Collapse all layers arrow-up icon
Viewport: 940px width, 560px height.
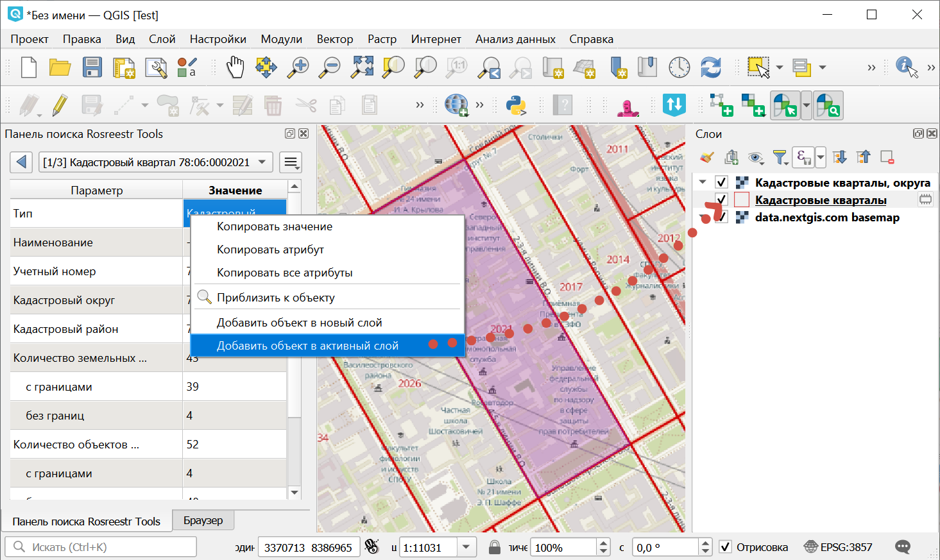864,157
